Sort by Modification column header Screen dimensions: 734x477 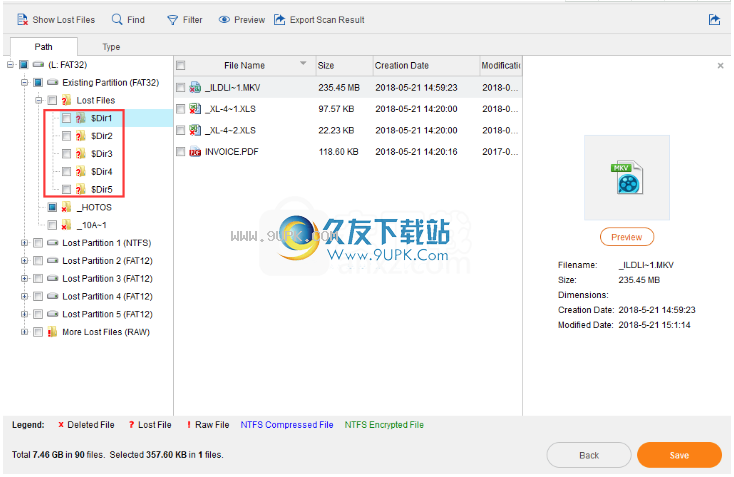501,66
